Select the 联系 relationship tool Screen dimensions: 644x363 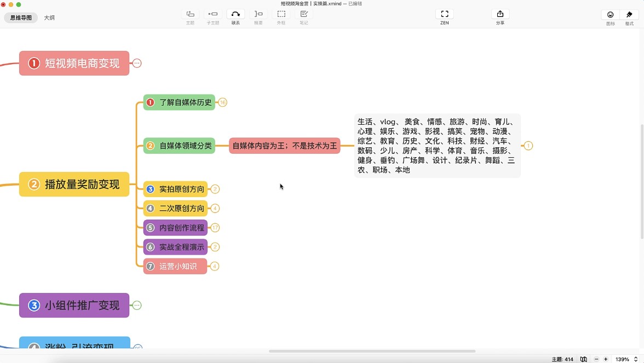pyautogui.click(x=235, y=16)
